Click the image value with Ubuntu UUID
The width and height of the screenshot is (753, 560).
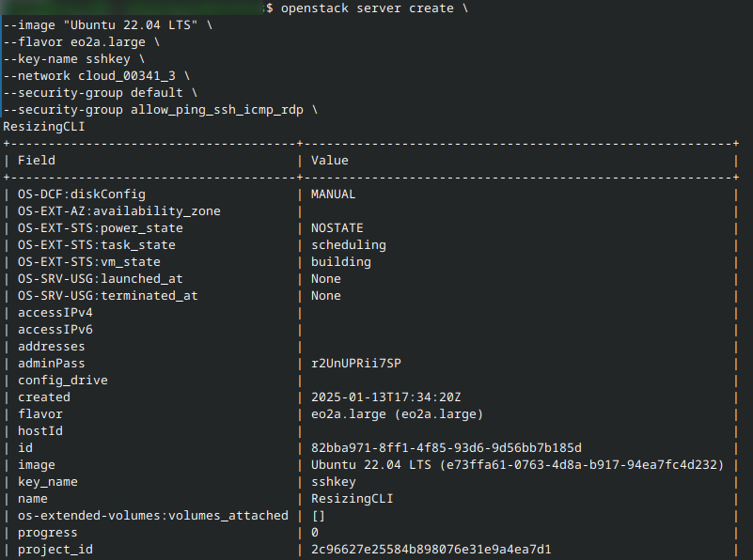pos(517,464)
